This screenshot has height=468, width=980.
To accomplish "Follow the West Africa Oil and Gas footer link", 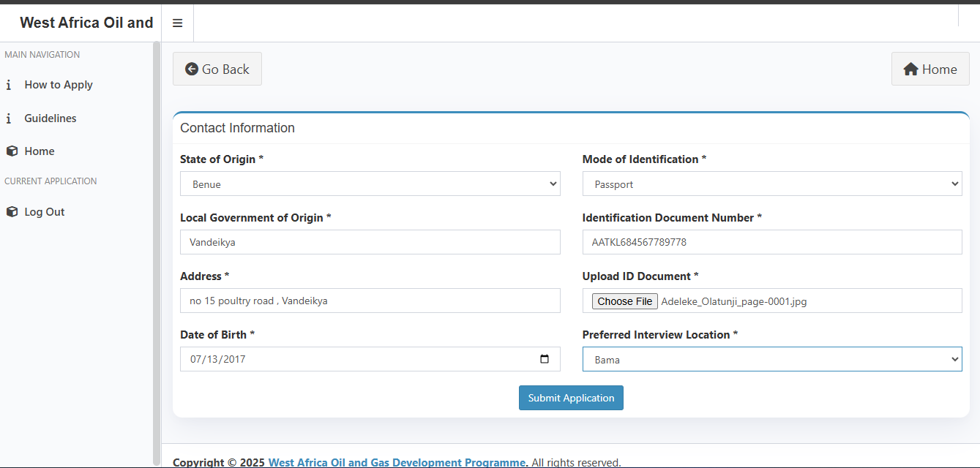I will click(x=397, y=462).
